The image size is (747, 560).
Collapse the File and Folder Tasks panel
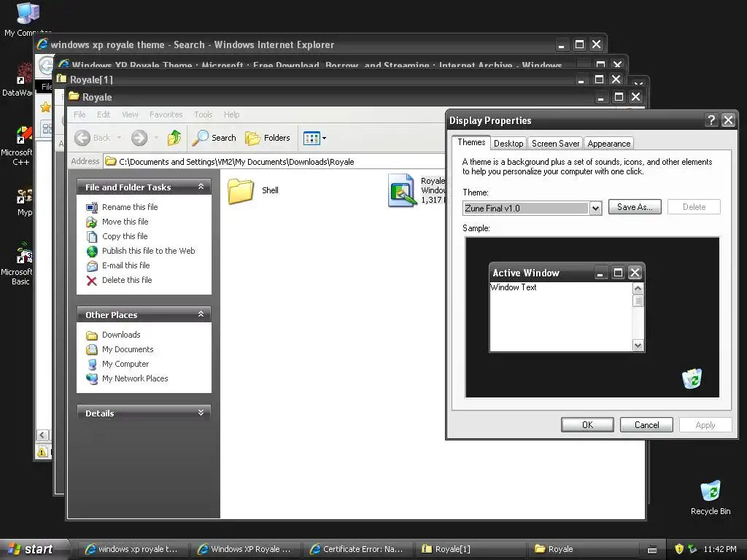pos(201,187)
